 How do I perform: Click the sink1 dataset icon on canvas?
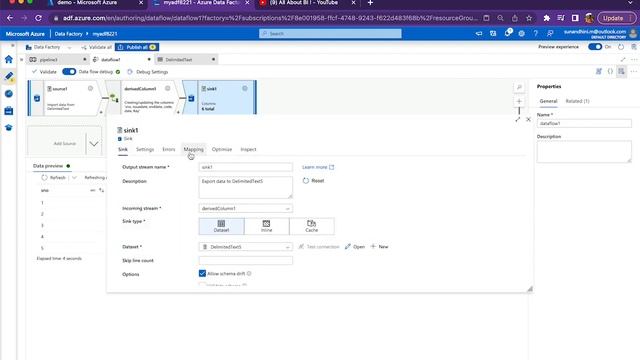(191, 98)
